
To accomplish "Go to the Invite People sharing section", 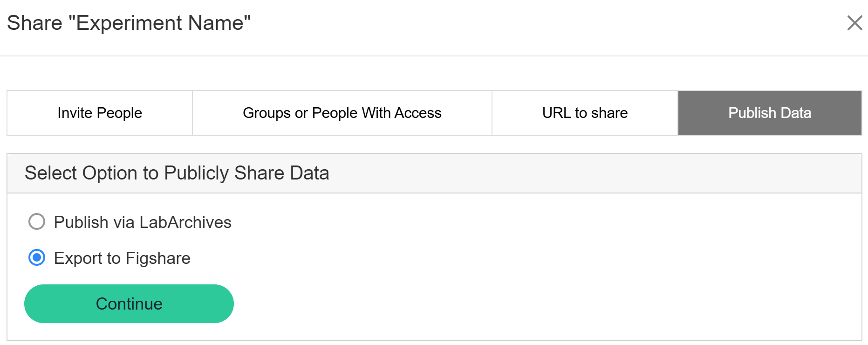I will (x=100, y=113).
